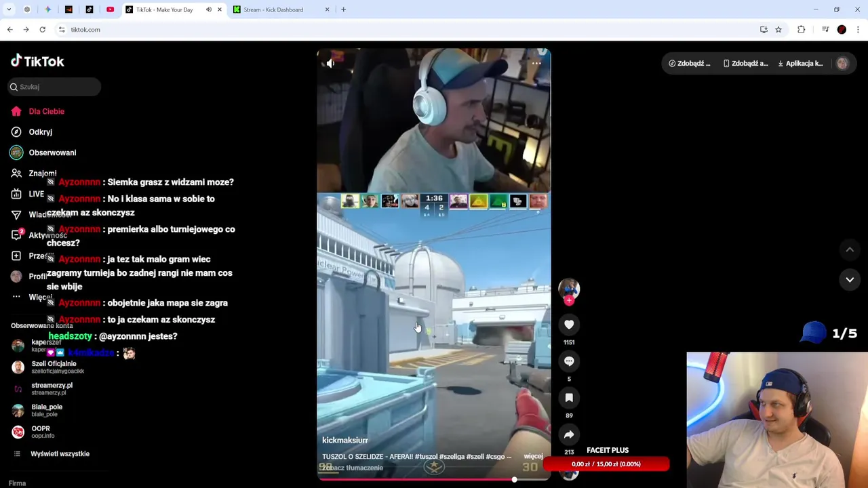Go back in browser history
The height and width of the screenshot is (488, 868).
(x=9, y=29)
